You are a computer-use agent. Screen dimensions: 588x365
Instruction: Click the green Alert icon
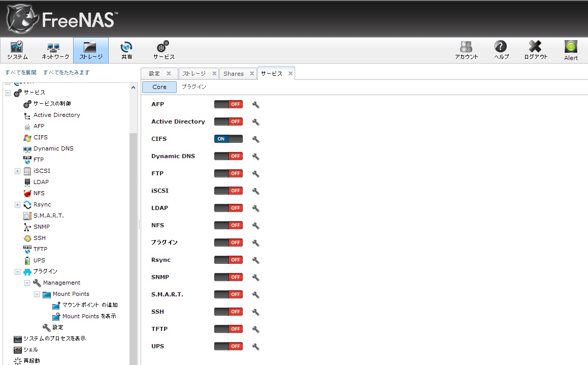[571, 50]
